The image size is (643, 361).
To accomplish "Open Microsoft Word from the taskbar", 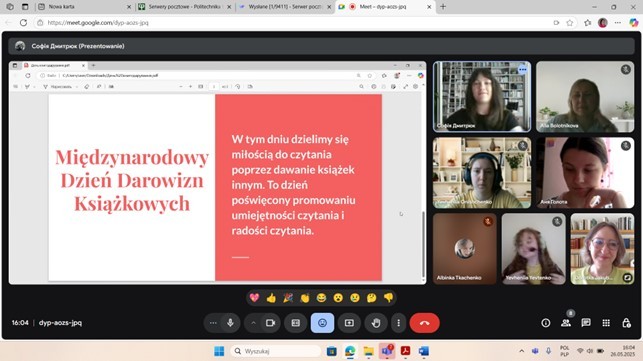I will coord(424,351).
